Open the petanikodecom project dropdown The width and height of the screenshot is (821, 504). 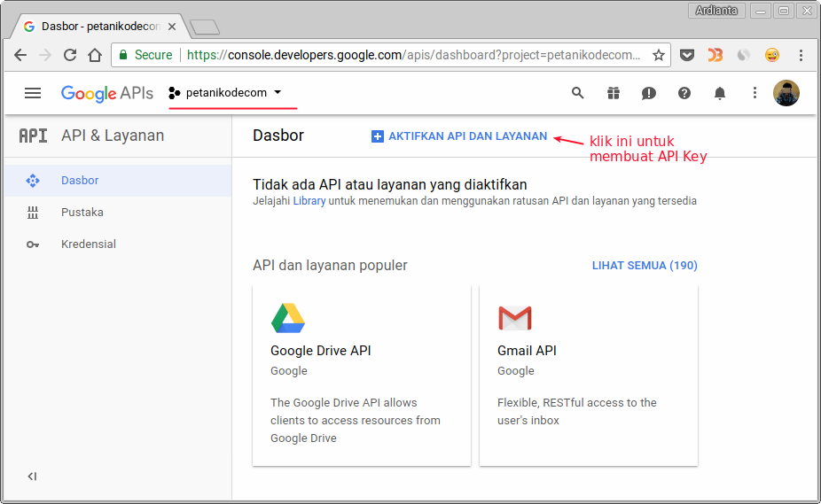click(x=225, y=93)
